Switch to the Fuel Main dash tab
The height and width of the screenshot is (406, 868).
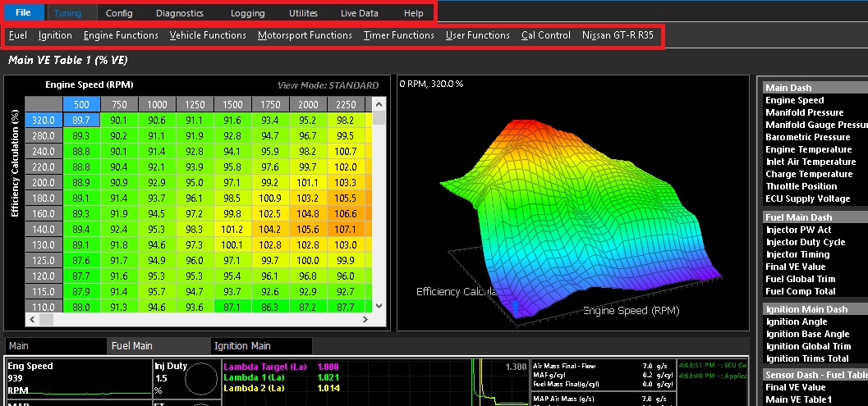tap(158, 346)
